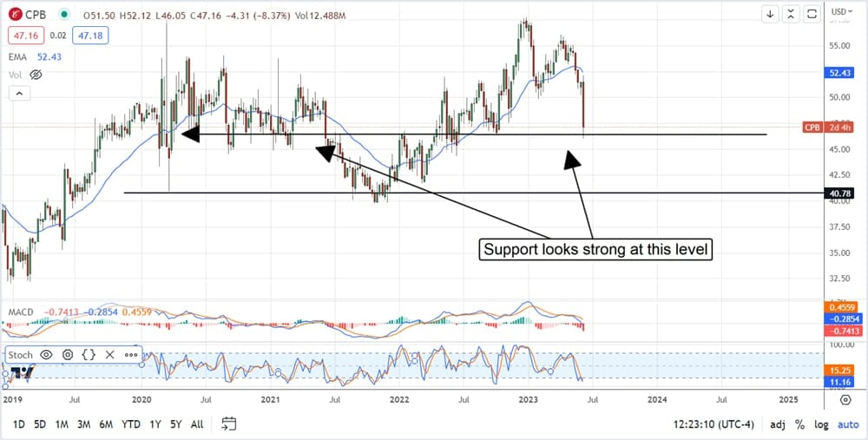
Task: Toggle log scale option
Action: pyautogui.click(x=820, y=424)
